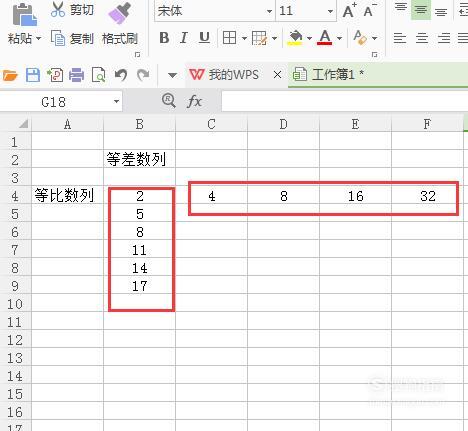Toggle Bold formatting
Image resolution: width=468 pixels, height=431 pixels.
point(164,38)
